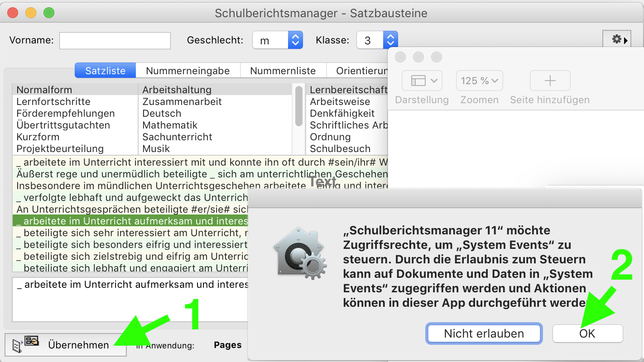Select the sentence starting with Äußerst rege
The image size is (644, 362).
click(x=199, y=174)
